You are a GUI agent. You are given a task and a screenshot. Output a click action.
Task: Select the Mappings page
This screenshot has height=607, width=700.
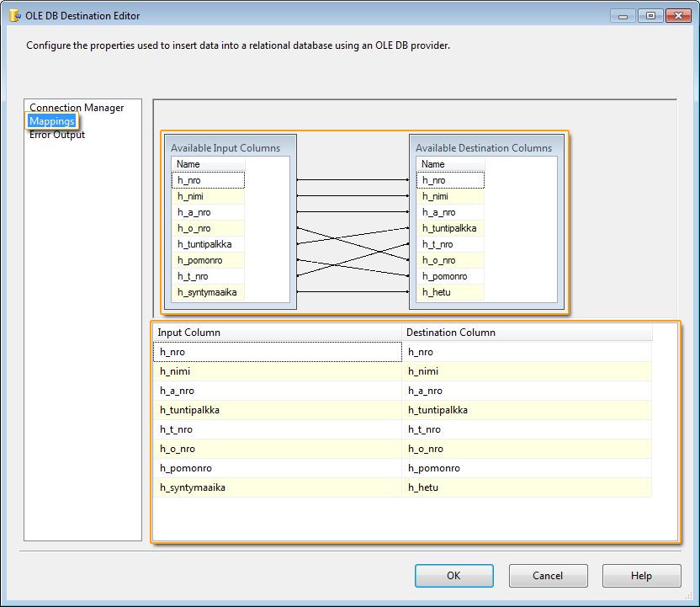pos(52,121)
